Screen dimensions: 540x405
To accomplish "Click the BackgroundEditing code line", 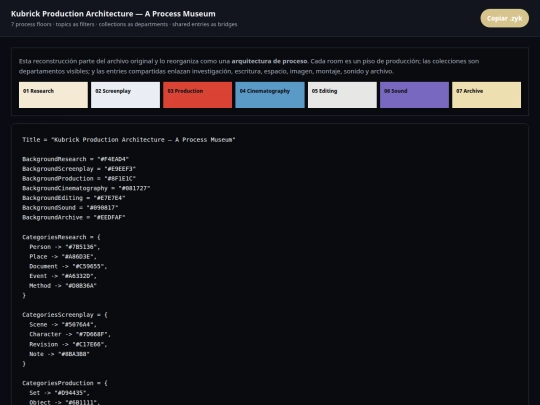I will (x=74, y=198).
